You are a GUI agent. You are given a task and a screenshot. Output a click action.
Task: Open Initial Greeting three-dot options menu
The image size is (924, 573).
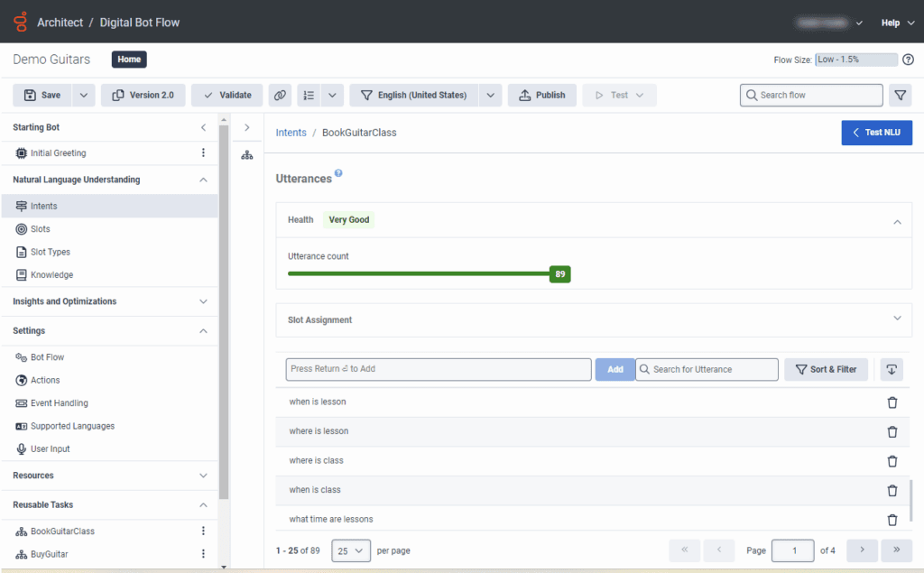click(x=203, y=153)
